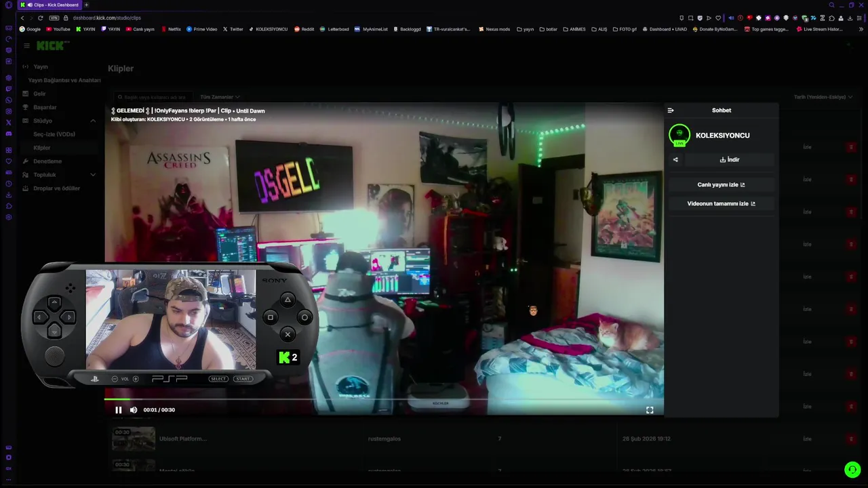The image size is (868, 488).
Task: Open Instagram in the browser sidebar
Action: pos(9,111)
